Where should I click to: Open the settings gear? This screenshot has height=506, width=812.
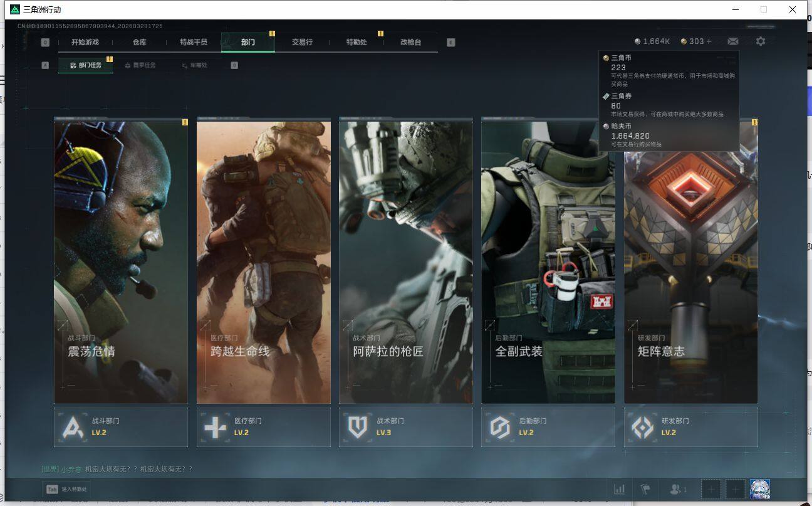point(761,41)
